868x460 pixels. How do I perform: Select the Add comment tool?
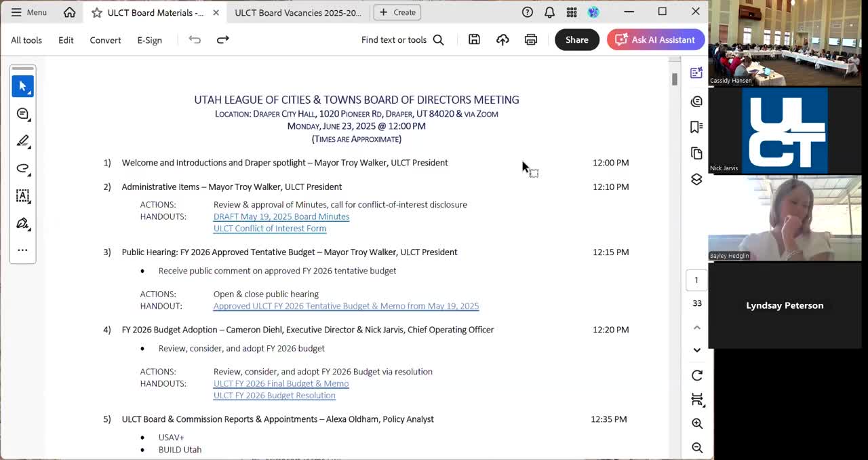pyautogui.click(x=22, y=114)
